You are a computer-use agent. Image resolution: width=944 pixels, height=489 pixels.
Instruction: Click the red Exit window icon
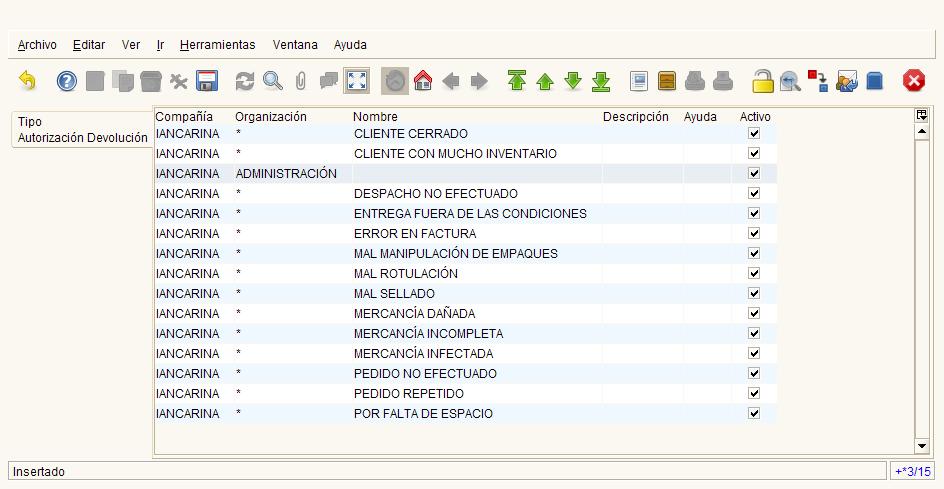pyautogui.click(x=913, y=81)
